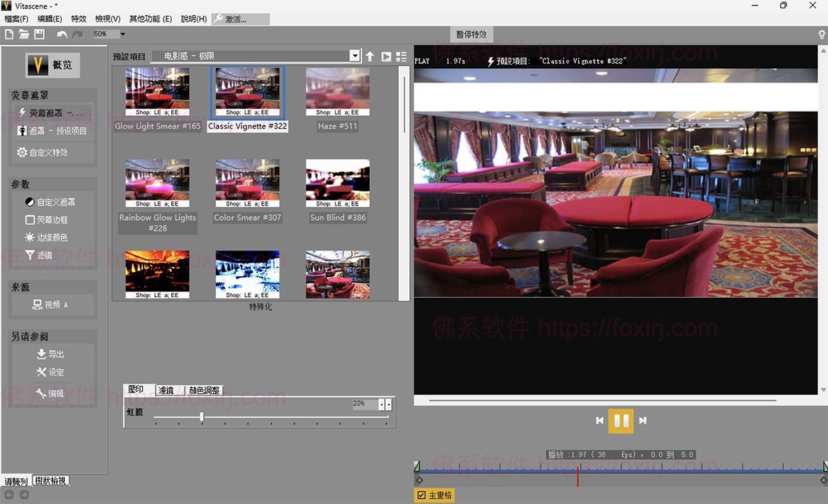
Task: Switch to the 樹狀檢視 tree view tab
Action: [x=51, y=481]
